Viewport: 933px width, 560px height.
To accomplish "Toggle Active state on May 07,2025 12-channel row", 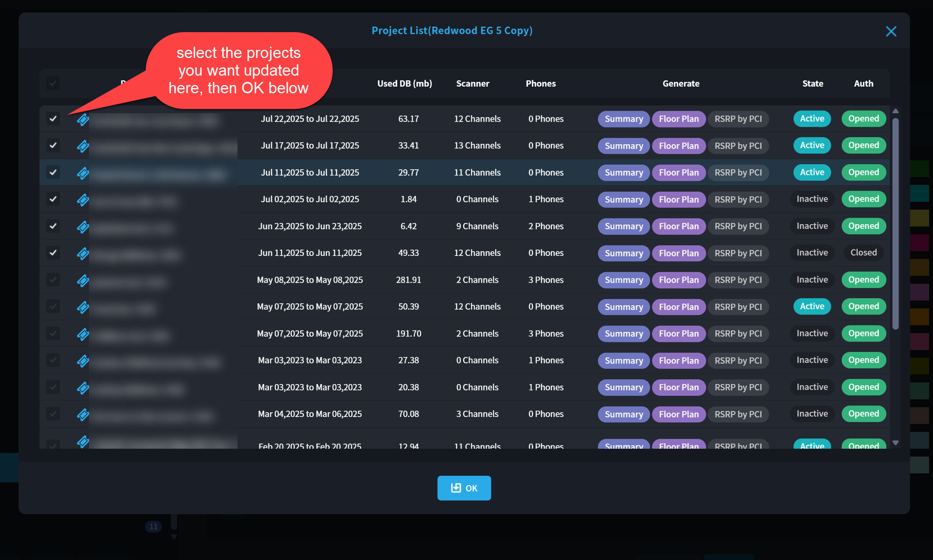I will coord(812,307).
